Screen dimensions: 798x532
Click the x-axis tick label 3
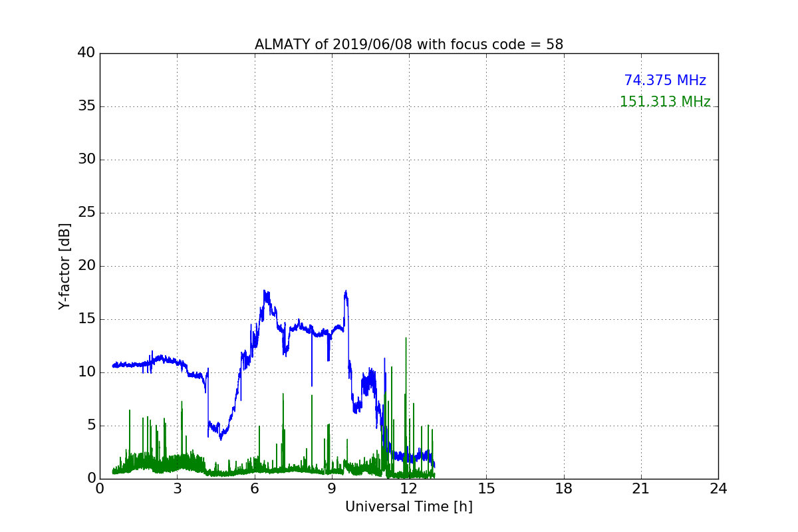[x=177, y=489]
